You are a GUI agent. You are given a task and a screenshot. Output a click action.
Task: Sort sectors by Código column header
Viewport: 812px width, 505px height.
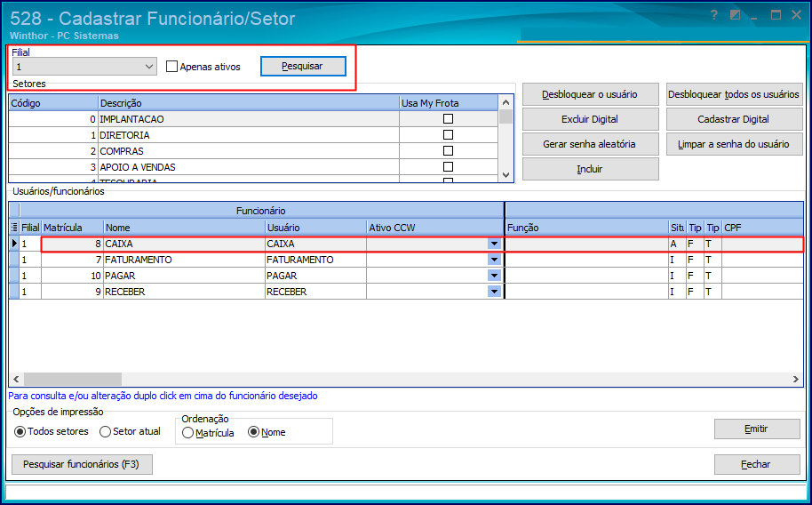pyautogui.click(x=53, y=103)
